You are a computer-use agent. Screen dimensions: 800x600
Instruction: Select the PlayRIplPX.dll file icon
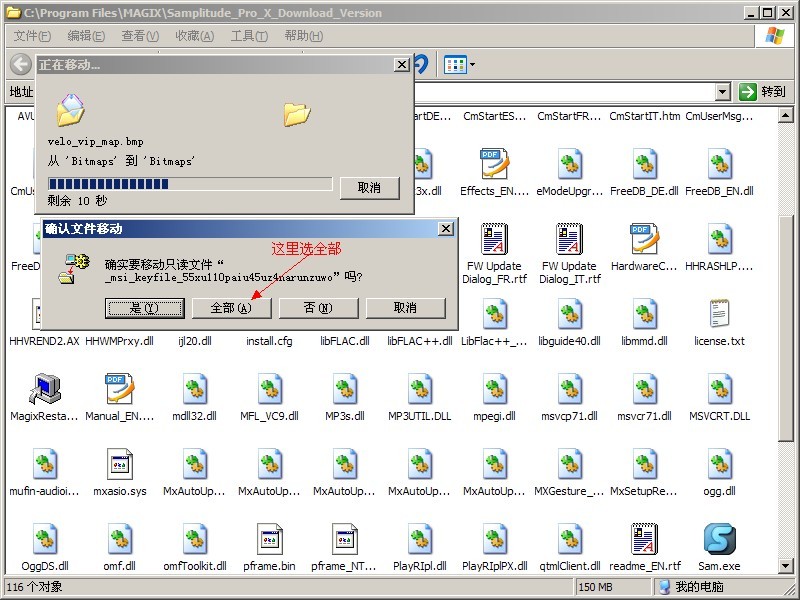pyautogui.click(x=494, y=539)
